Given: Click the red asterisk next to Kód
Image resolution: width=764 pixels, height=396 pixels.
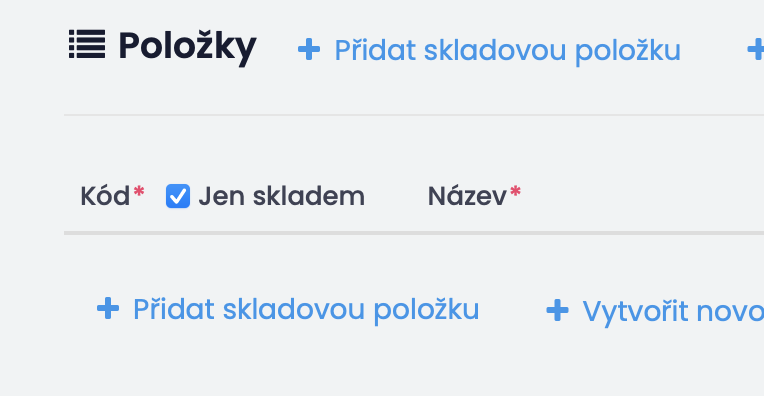Looking at the screenshot, I should point(139,191).
